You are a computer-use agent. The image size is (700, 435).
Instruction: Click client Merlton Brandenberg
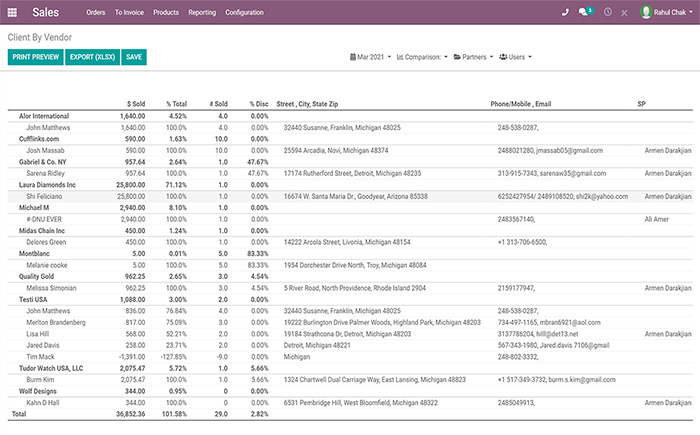click(x=56, y=322)
